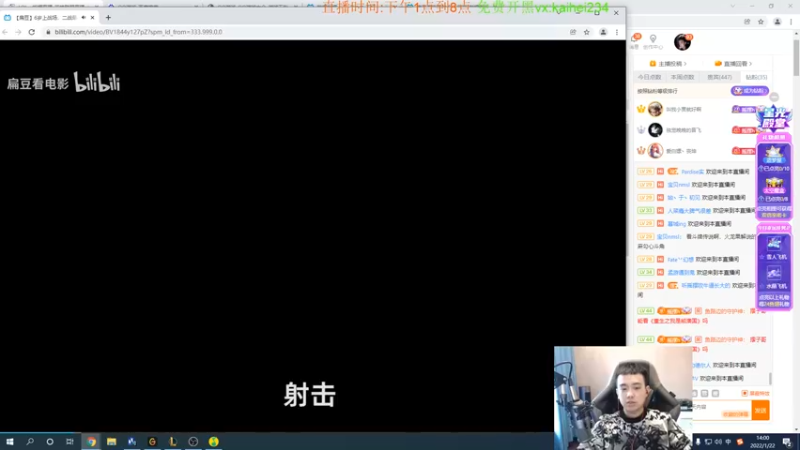Click the chat list scrollbar thumb

click(770, 379)
